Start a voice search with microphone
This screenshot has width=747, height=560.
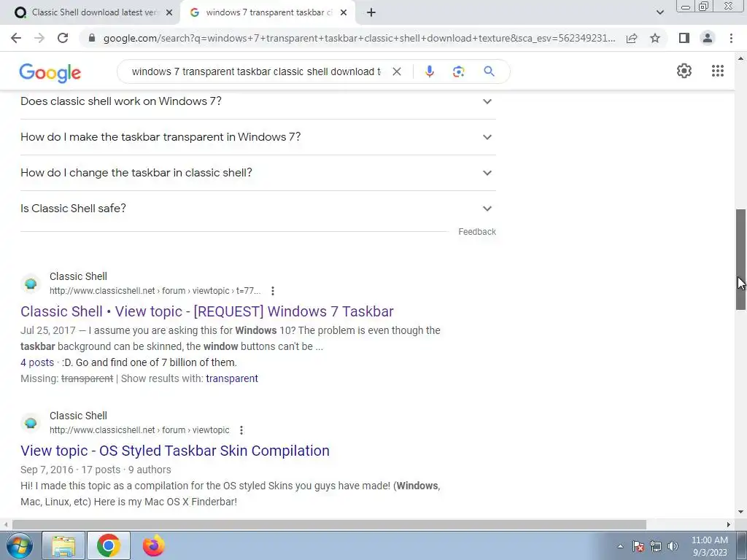point(429,71)
